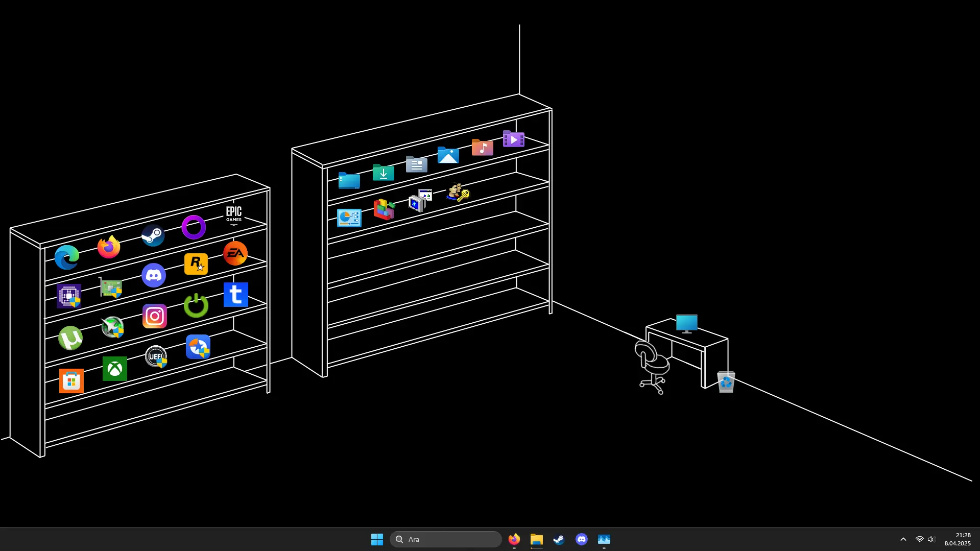Switch to Firefox in the taskbar

pos(514,539)
